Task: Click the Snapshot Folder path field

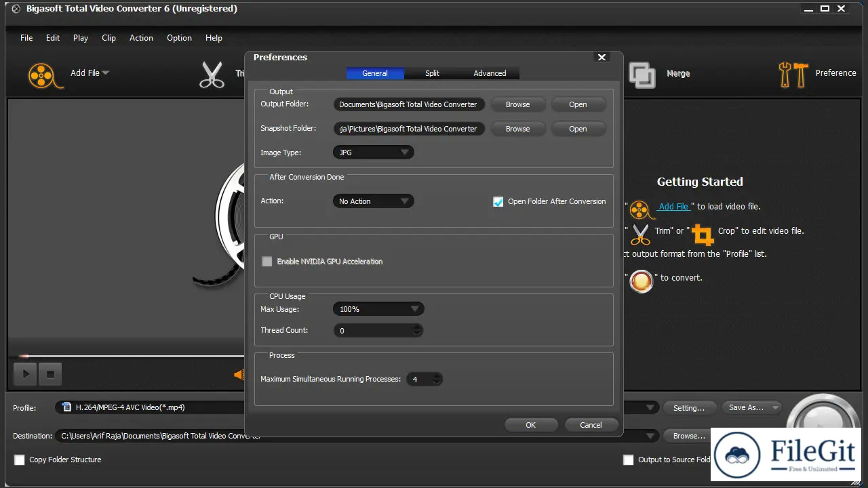Action: [x=409, y=129]
